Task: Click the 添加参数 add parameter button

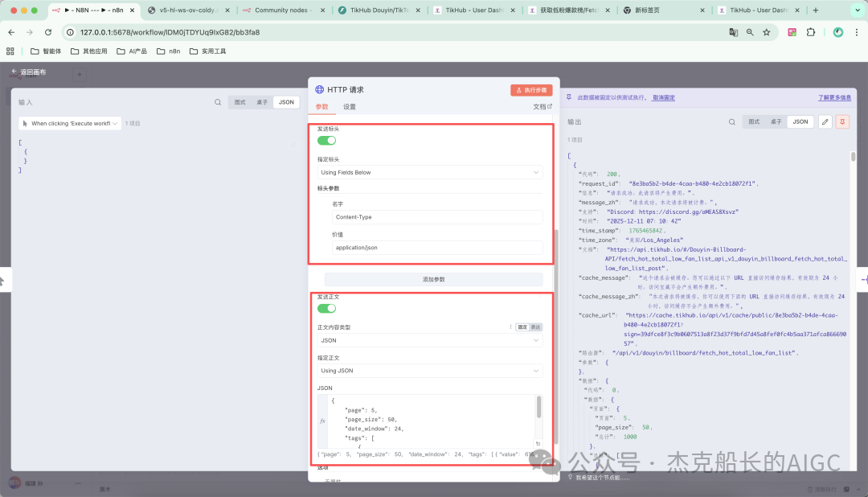Action: (433, 279)
